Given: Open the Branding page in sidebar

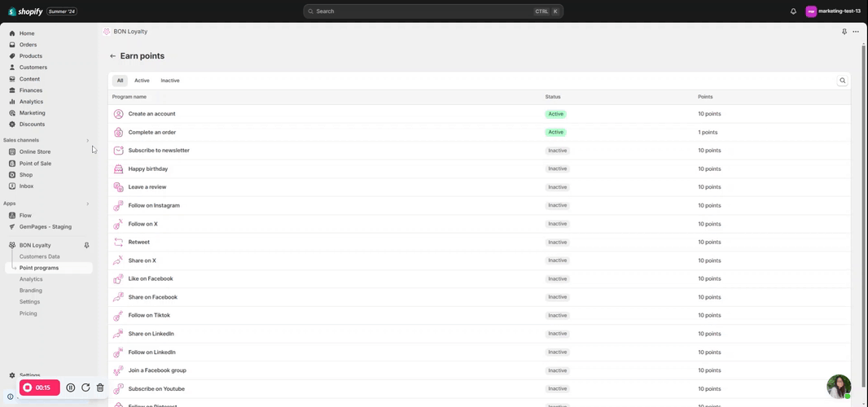Looking at the screenshot, I should coord(31,291).
